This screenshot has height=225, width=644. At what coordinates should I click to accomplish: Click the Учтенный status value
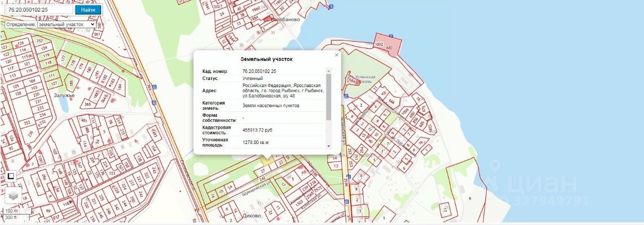tap(253, 79)
